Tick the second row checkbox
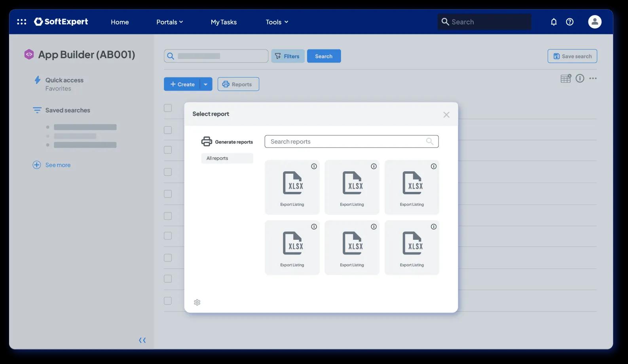The height and width of the screenshot is (364, 628). click(168, 130)
